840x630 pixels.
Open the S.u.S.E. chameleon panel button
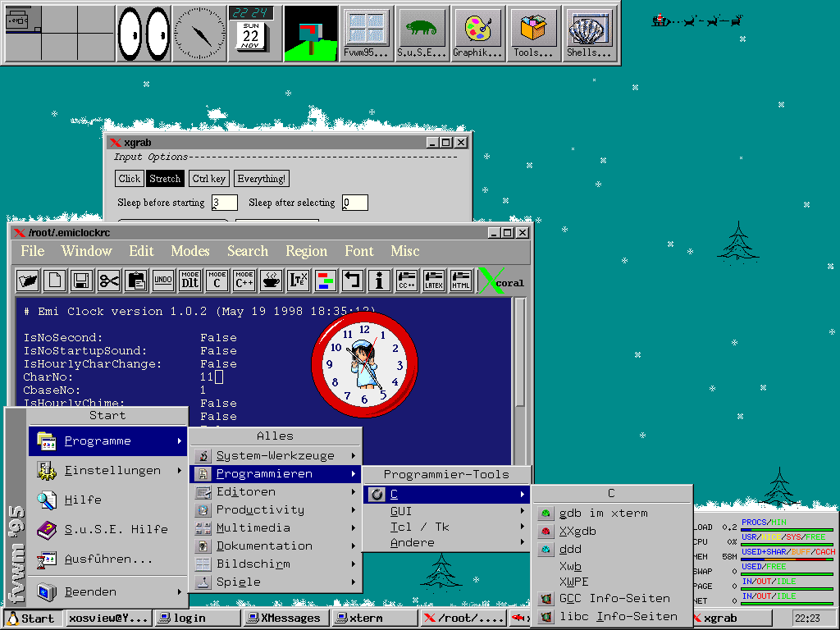click(x=422, y=34)
